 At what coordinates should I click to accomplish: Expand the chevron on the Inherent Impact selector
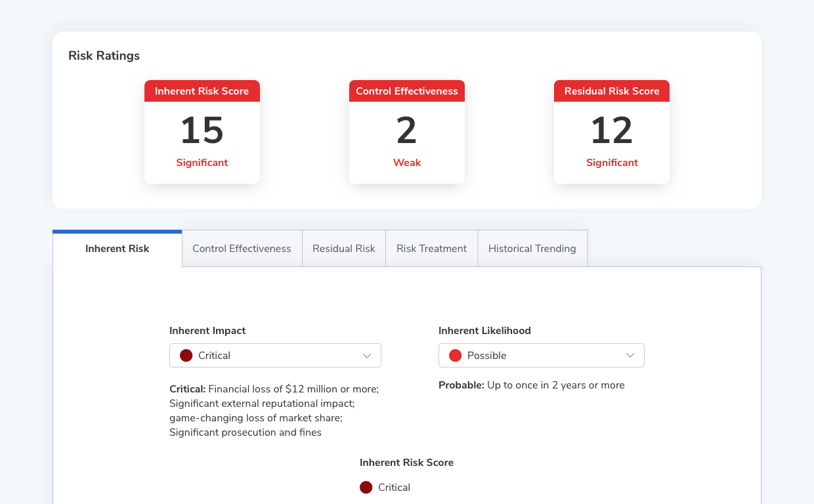(x=368, y=355)
